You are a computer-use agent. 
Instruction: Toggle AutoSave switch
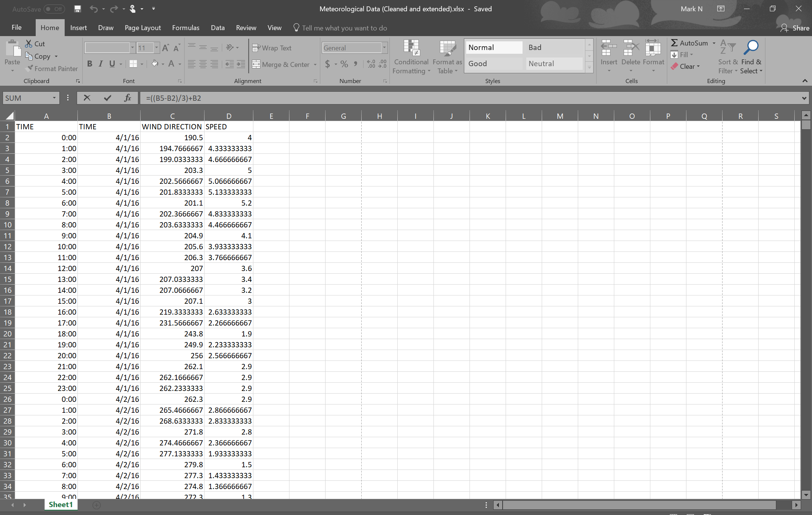(x=54, y=9)
